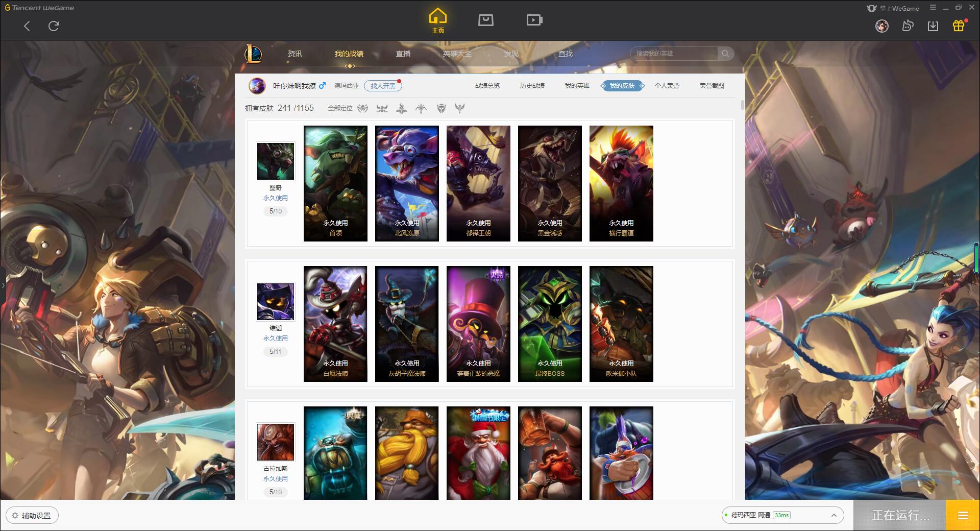Screen dimensions: 980x531
Task: Open 辅助设置 assist settings
Action: pos(32,516)
